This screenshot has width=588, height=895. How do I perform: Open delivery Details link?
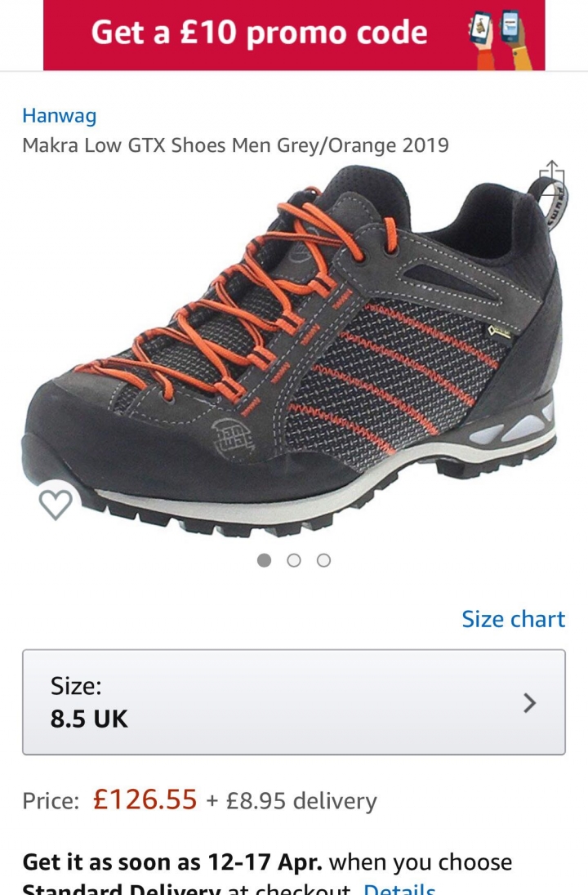pyautogui.click(x=399, y=888)
